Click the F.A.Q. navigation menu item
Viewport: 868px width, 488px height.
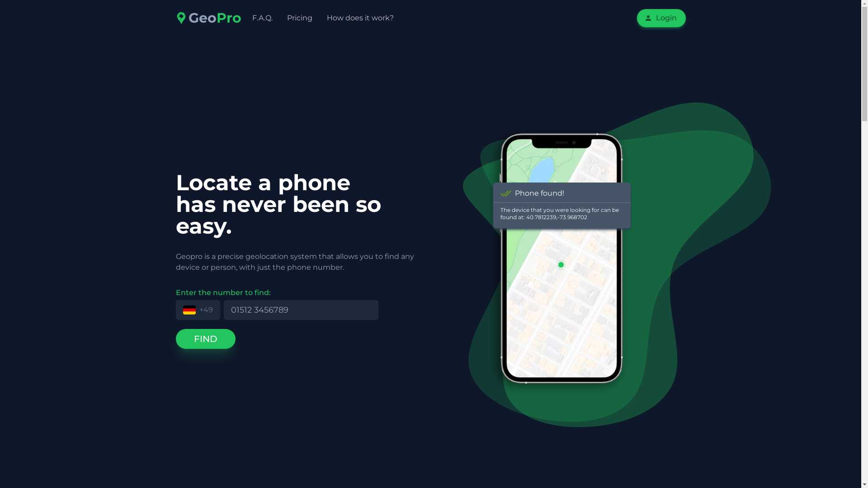tap(262, 18)
